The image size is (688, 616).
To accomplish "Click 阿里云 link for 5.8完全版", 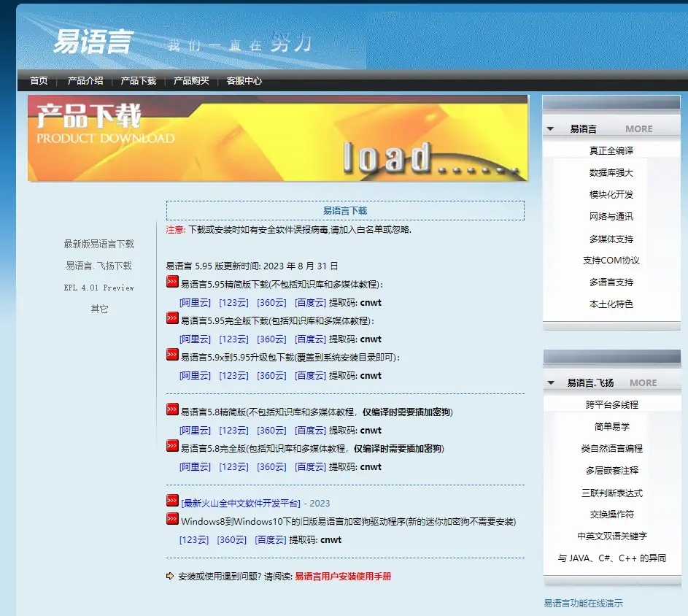I will point(195,466).
